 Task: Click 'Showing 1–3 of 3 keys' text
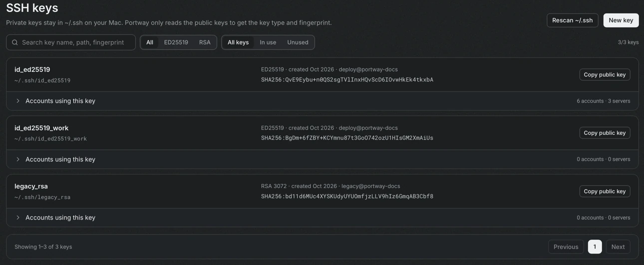point(43,247)
